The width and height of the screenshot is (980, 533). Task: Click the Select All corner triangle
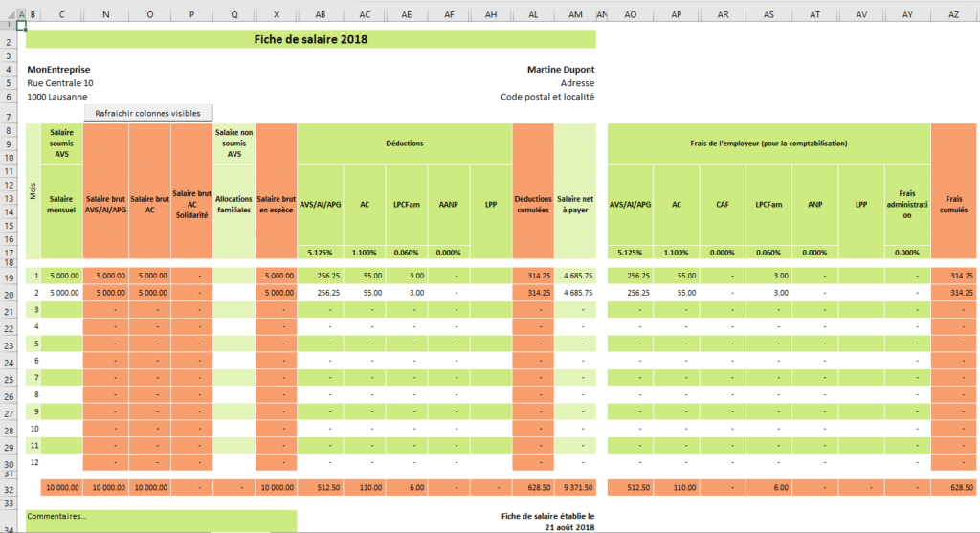pyautogui.click(x=9, y=14)
